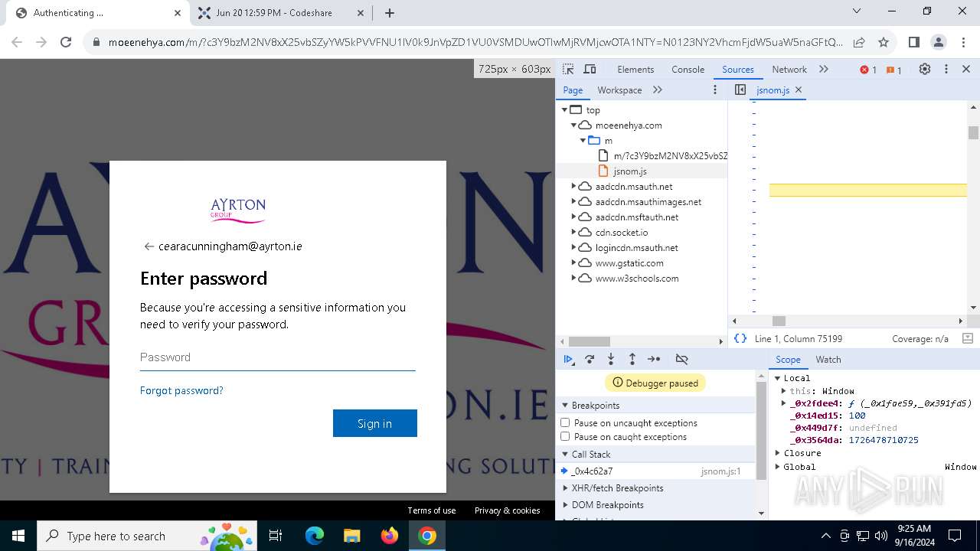Switch to Codeshare browser tab

[280, 13]
